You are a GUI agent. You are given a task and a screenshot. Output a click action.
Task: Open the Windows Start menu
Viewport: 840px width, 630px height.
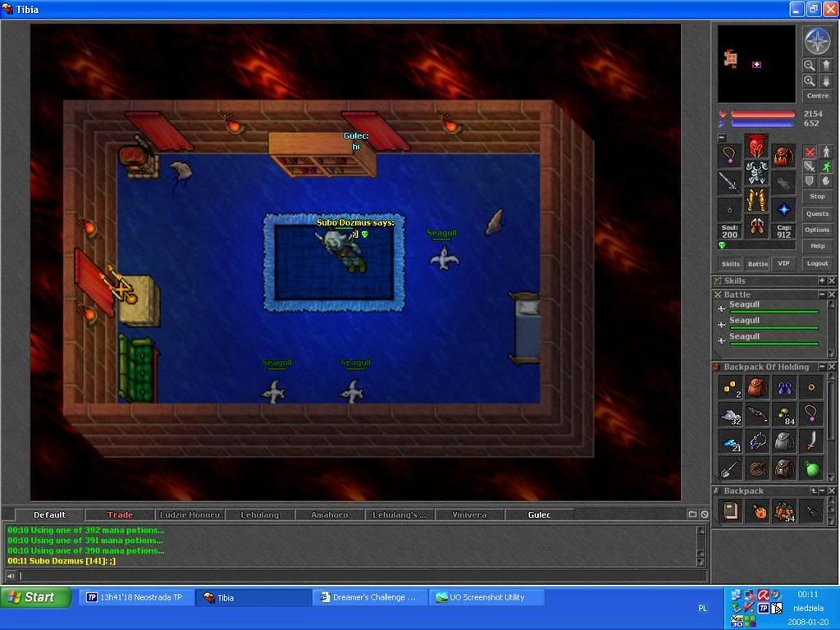[35, 597]
